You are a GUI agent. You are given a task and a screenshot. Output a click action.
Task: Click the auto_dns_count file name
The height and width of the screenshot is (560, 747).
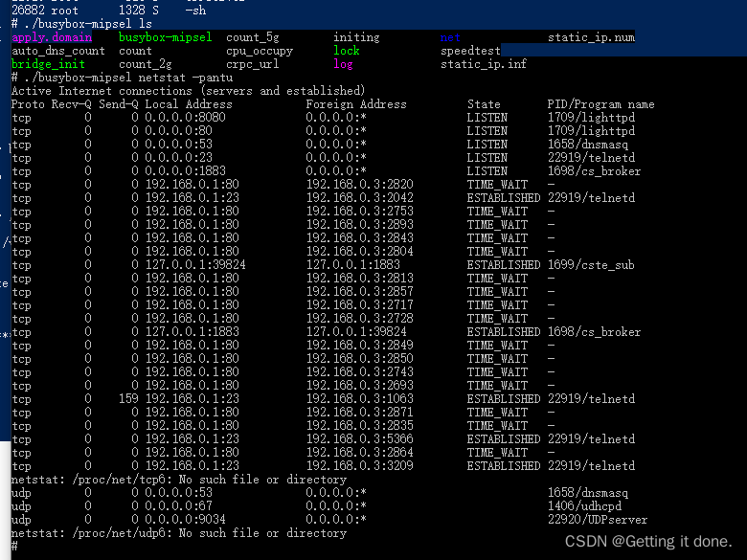(58, 51)
